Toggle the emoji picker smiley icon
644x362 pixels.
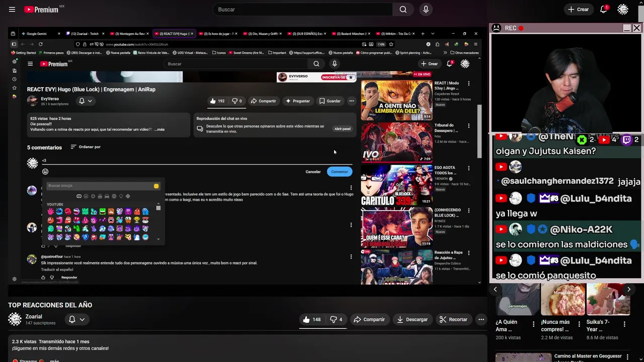(45, 171)
